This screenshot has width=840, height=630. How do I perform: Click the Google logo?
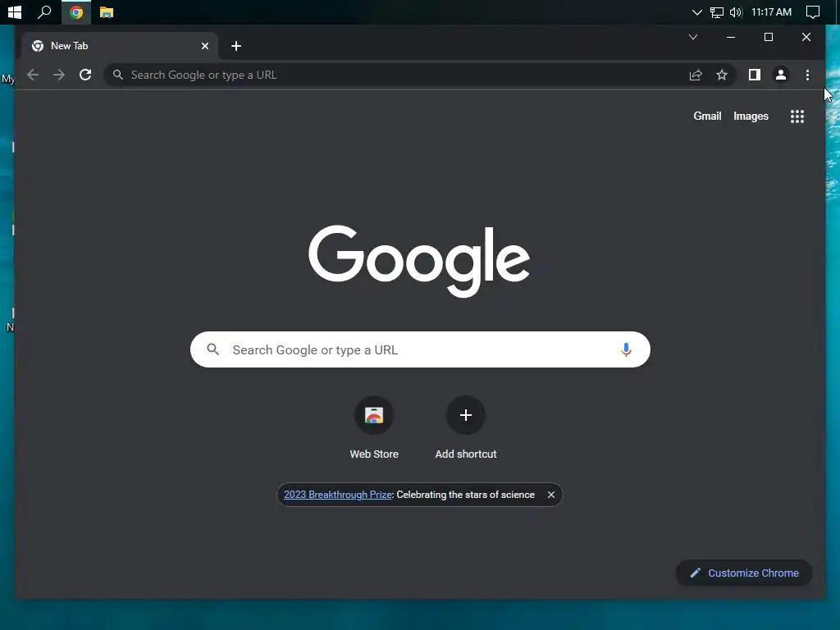pos(419,260)
